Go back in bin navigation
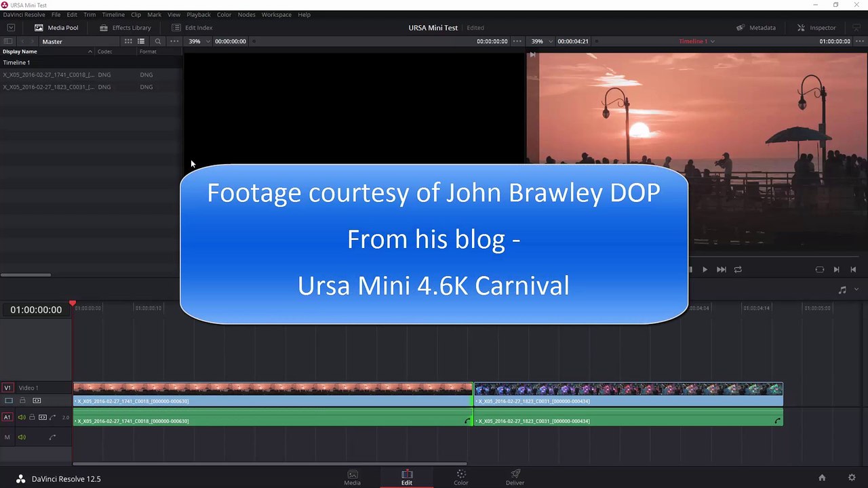The image size is (868, 488). 22,41
